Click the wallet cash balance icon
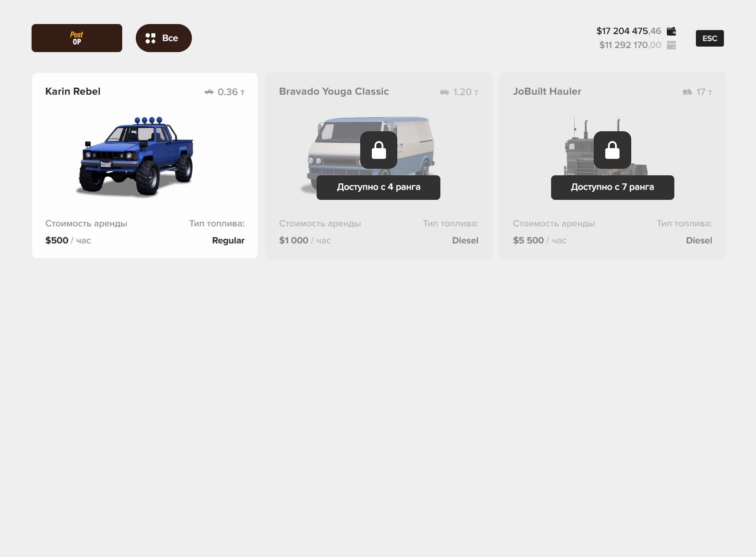 671,31
